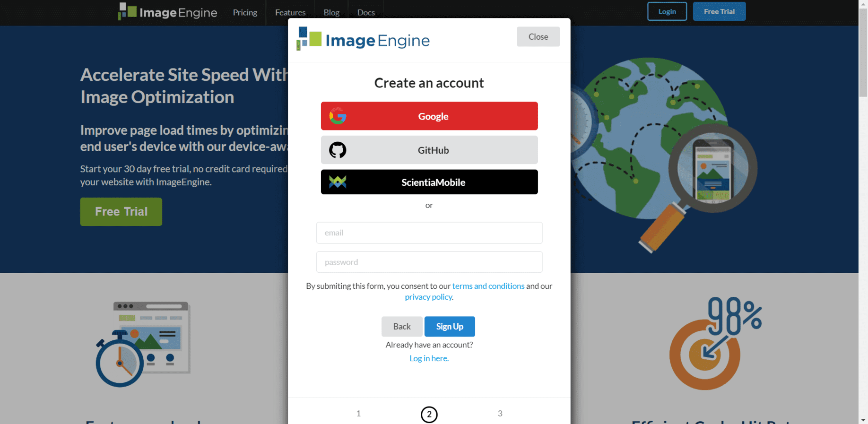The image size is (868, 424).
Task: Go back to the previous step
Action: (x=402, y=327)
